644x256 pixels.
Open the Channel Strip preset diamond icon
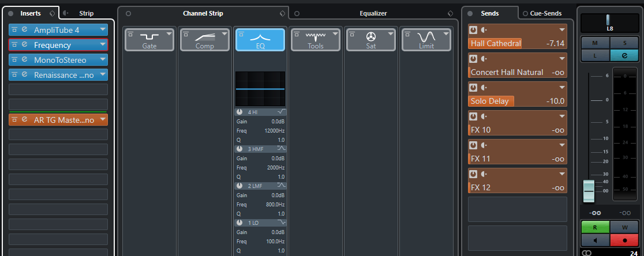pyautogui.click(x=282, y=13)
